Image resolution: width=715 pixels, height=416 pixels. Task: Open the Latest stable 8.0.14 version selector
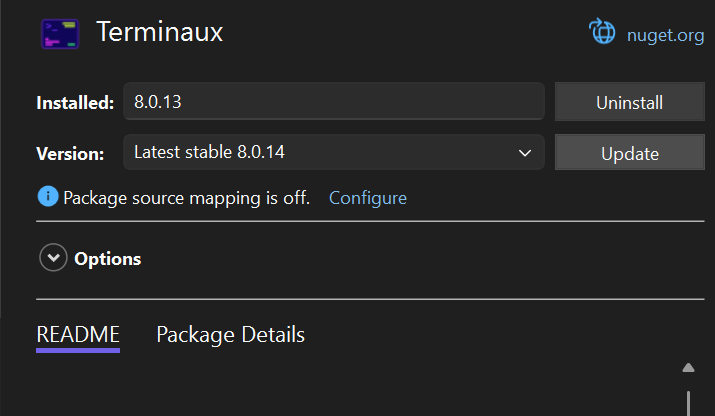(x=333, y=153)
